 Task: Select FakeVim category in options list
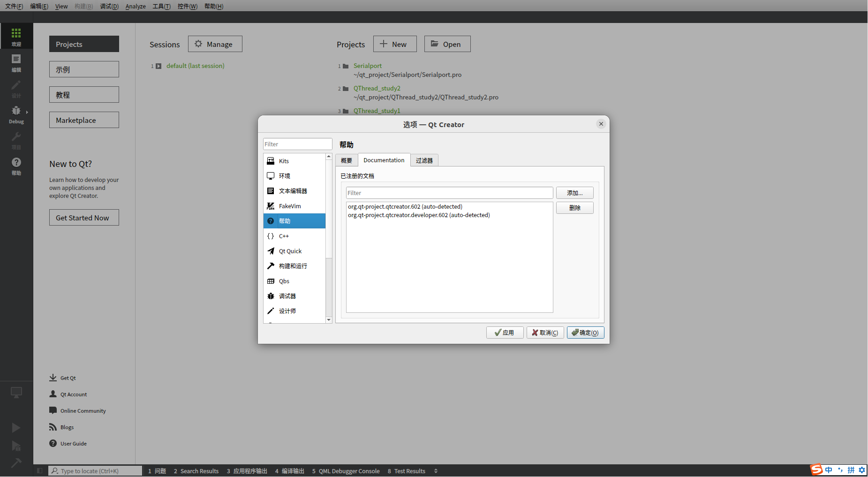tap(294, 206)
